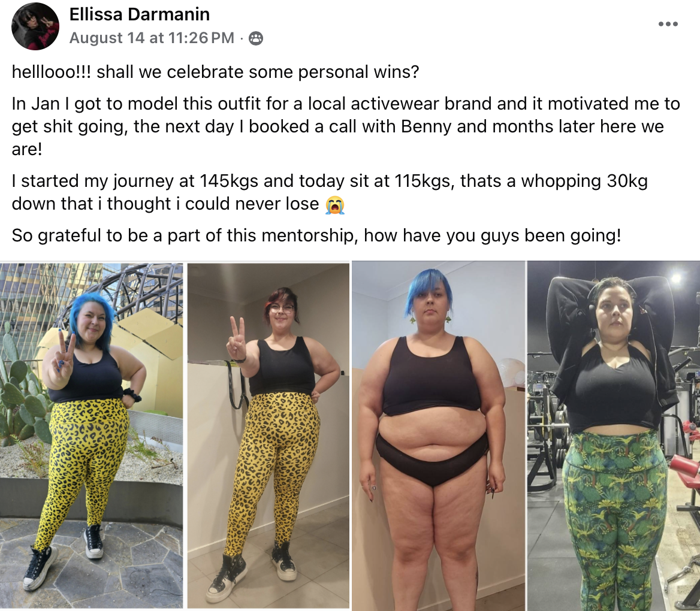Open the August 14 at 11:26 PM timestamp

[152, 38]
